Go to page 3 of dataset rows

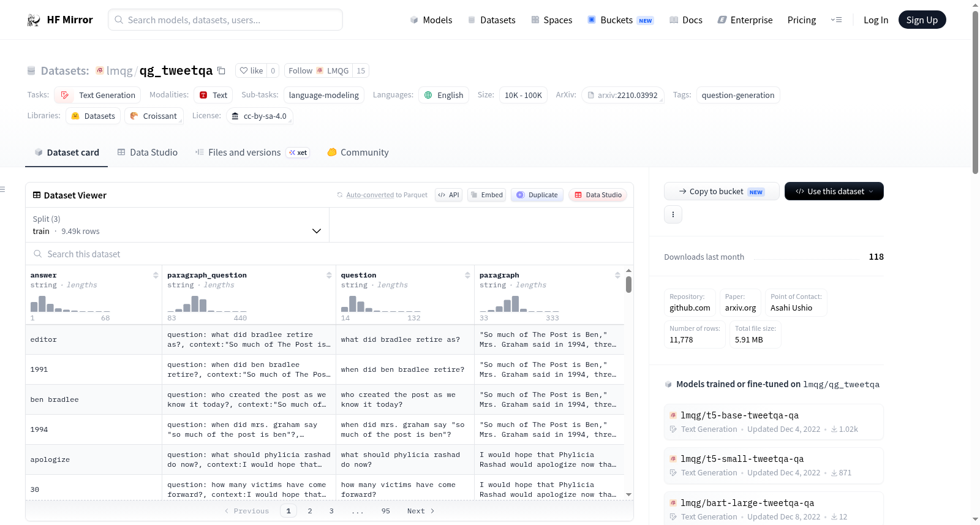331,511
